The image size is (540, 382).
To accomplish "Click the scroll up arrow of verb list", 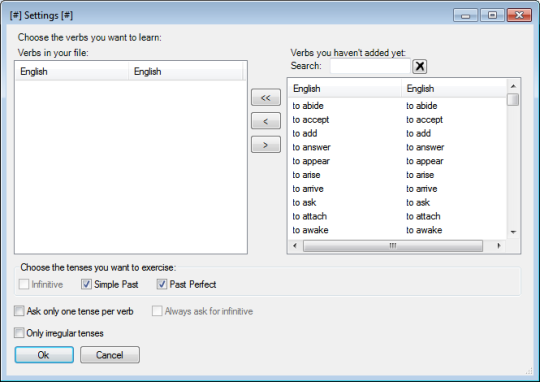I will pyautogui.click(x=513, y=86).
